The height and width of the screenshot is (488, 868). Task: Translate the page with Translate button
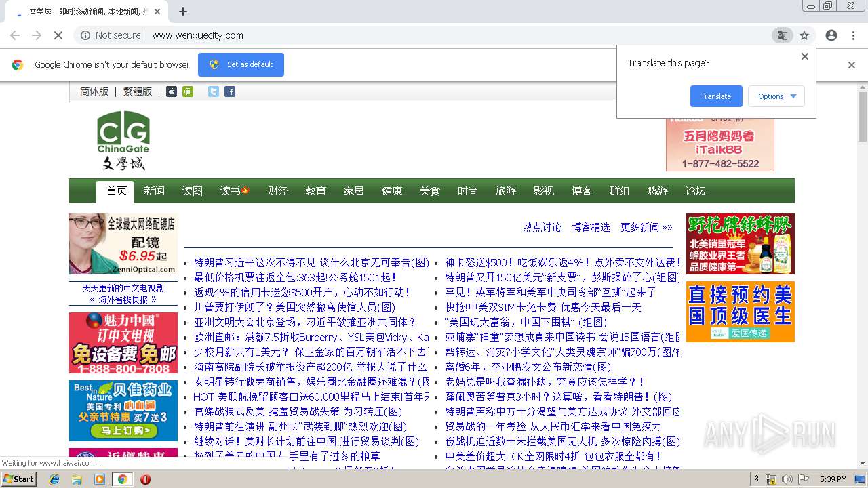[716, 96]
